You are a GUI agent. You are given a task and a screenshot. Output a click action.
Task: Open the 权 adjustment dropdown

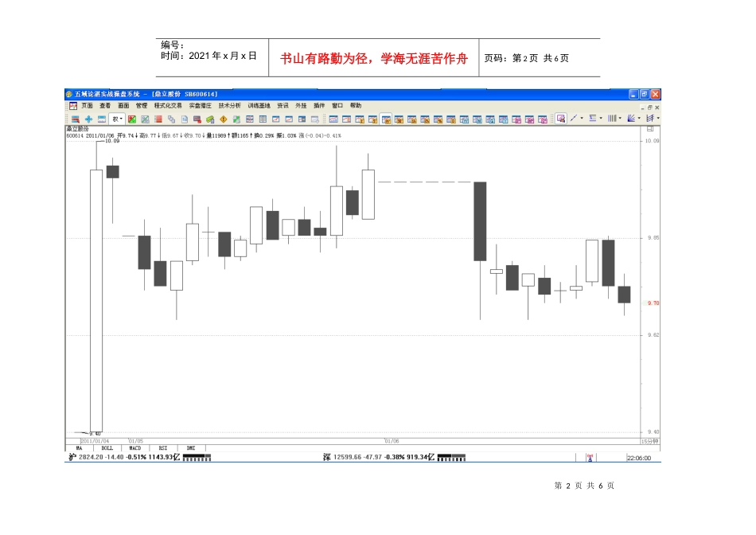coord(117,119)
